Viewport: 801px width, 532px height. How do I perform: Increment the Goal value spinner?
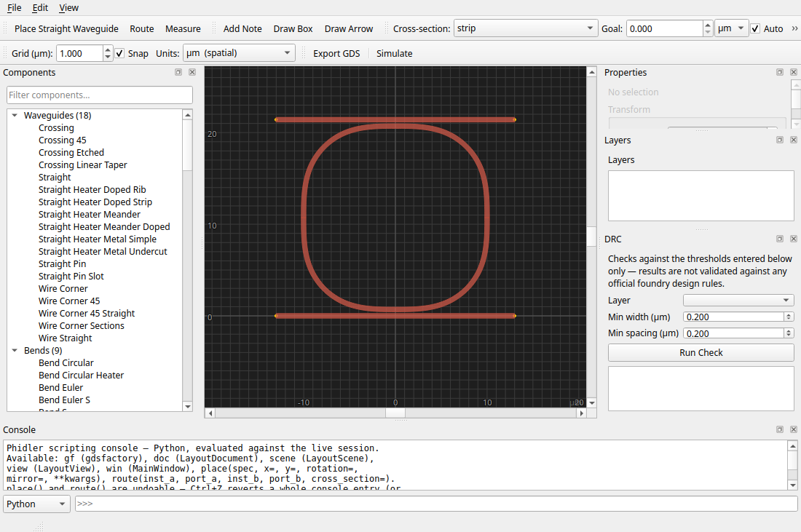coord(708,25)
